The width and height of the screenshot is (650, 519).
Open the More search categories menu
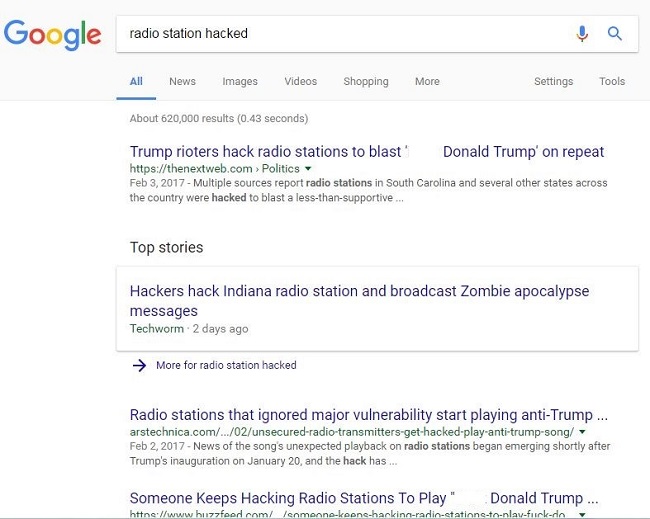click(x=427, y=81)
